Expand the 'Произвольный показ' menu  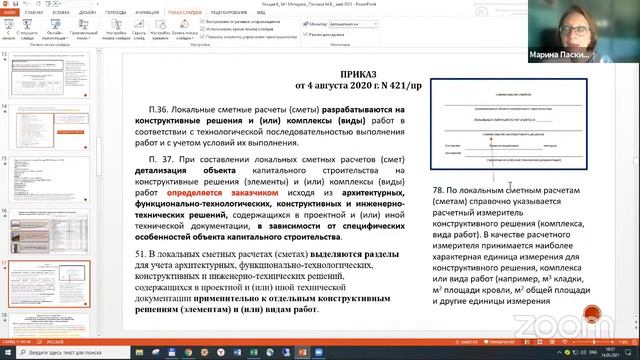pos(84,29)
